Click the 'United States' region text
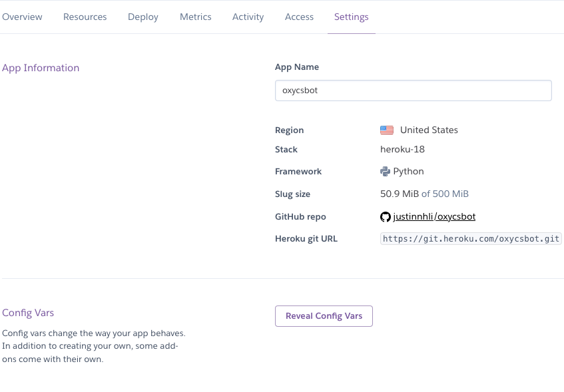 429,130
